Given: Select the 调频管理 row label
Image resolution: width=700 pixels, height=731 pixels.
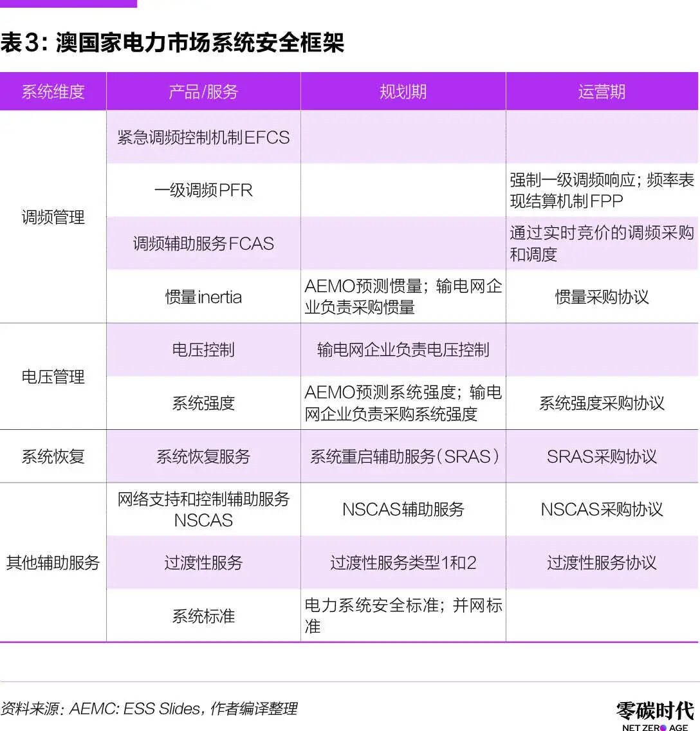Looking at the screenshot, I should 53,217.
